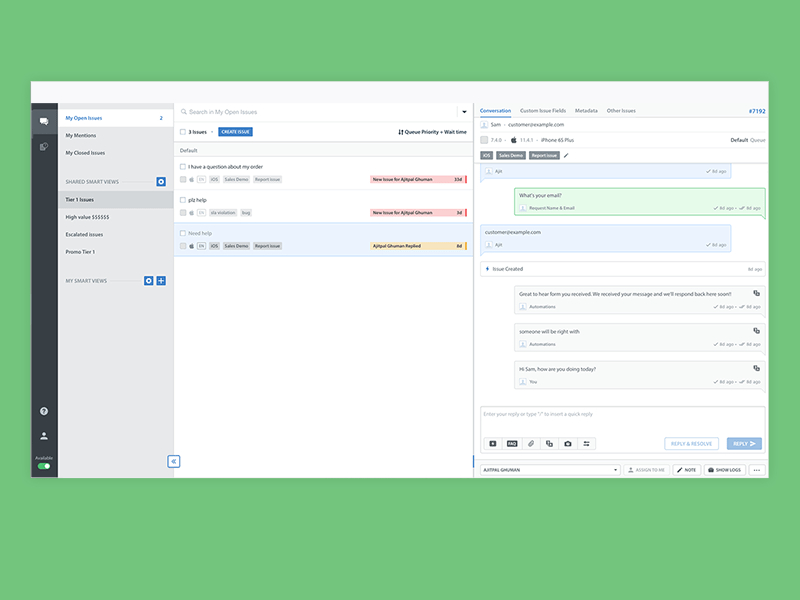Expand the search options dropdown arrow
This screenshot has height=600, width=800.
pos(464,112)
